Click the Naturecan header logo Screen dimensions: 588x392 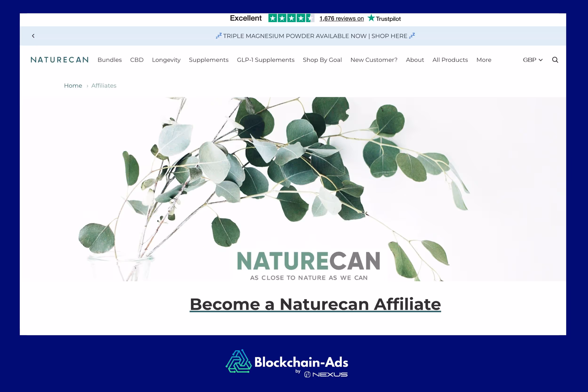point(60,60)
